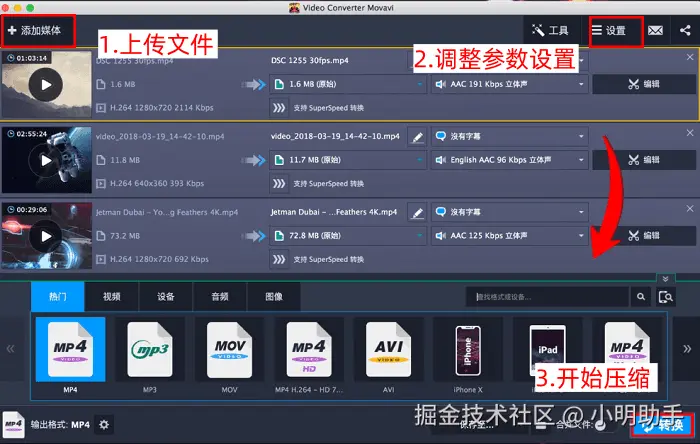The image size is (700, 444).
Task: Click the subtitle bubble icon in Jetman Dubai row
Action: pyautogui.click(x=441, y=212)
